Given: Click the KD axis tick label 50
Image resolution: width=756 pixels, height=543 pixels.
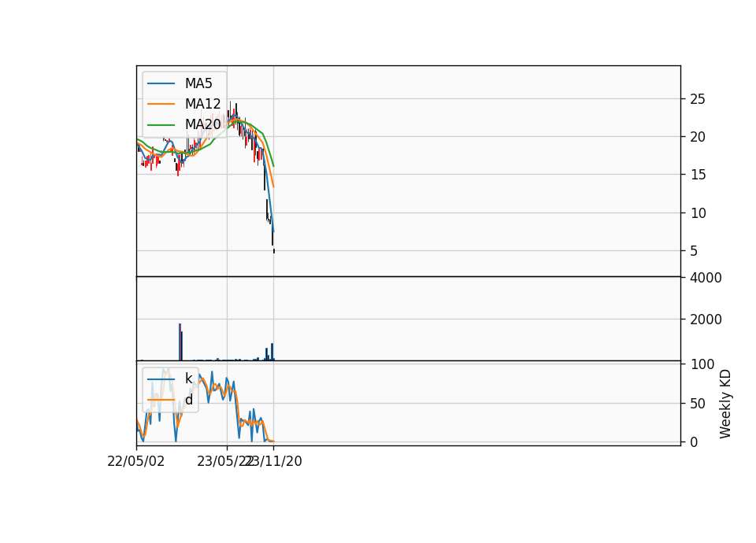Looking at the screenshot, I should point(698,404).
